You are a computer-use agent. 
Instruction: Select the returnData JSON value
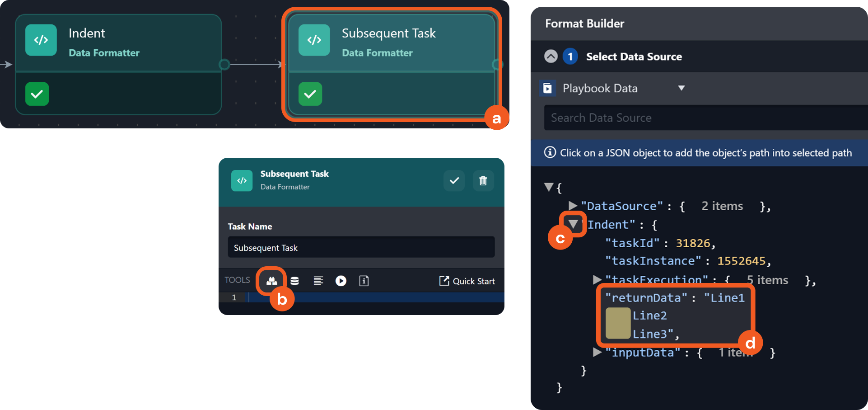pyautogui.click(x=675, y=315)
